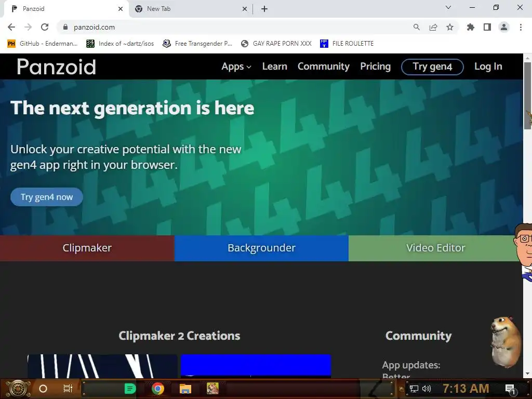This screenshot has width=532, height=399.
Task: Reload the panzoid.com page
Action: click(45, 27)
